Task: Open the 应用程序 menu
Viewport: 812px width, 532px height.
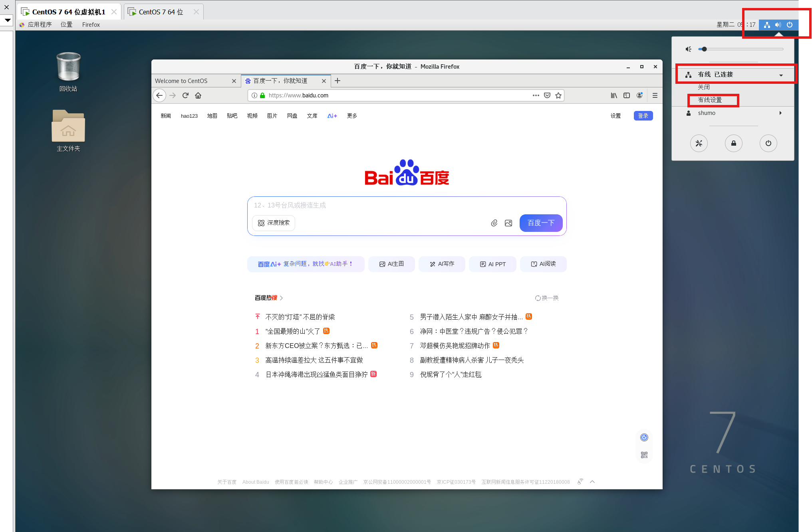Action: [x=36, y=25]
